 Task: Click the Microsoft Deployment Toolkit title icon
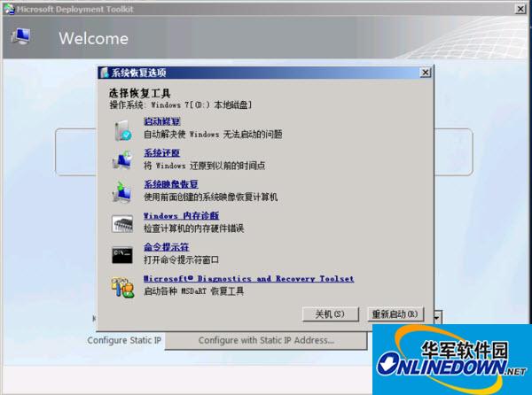point(10,9)
